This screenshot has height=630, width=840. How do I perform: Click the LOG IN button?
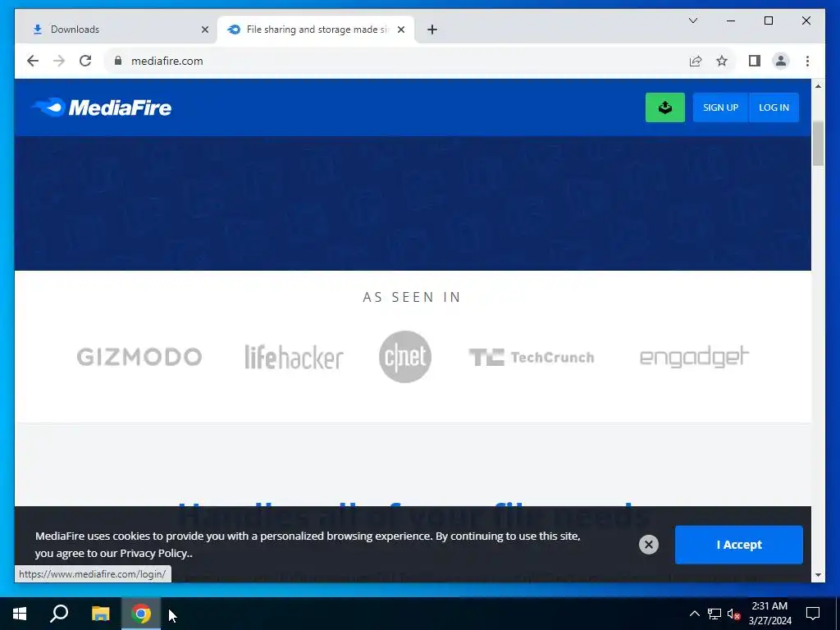click(774, 107)
